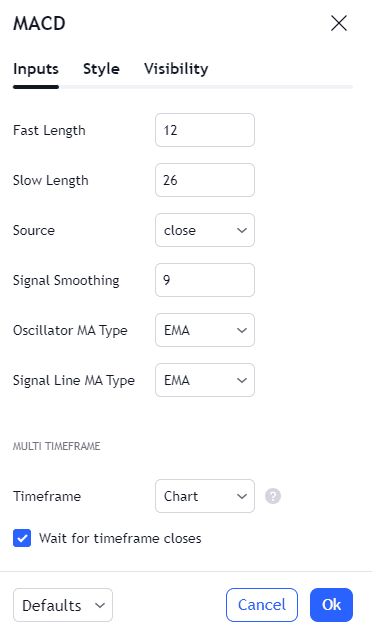Click the Fast Length input field

click(x=205, y=130)
